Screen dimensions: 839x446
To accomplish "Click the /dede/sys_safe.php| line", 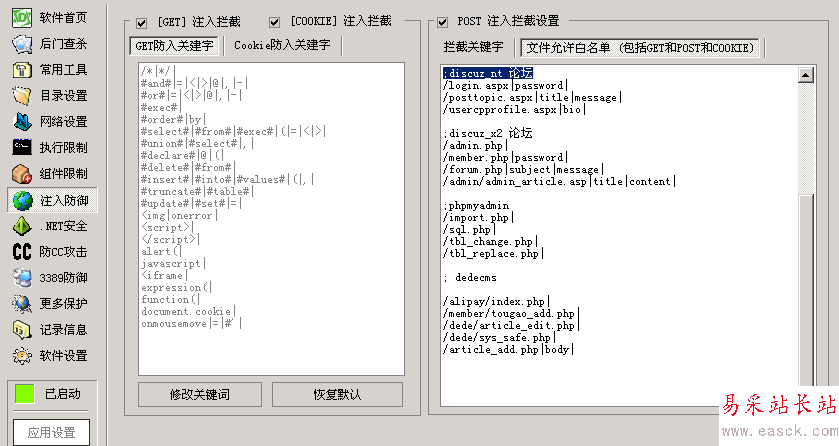I will coord(499,338).
